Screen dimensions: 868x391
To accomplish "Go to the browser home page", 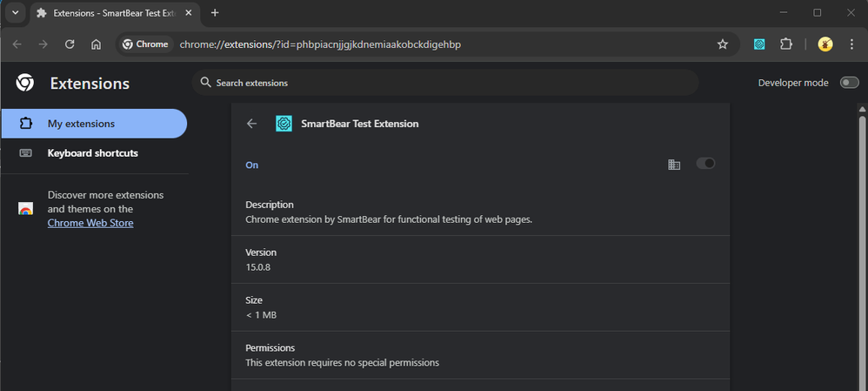I will 96,44.
